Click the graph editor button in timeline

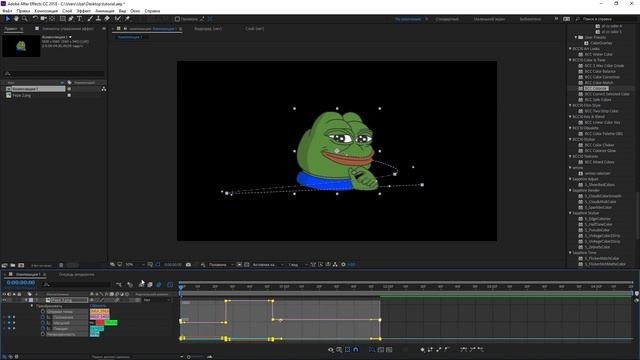(x=170, y=284)
